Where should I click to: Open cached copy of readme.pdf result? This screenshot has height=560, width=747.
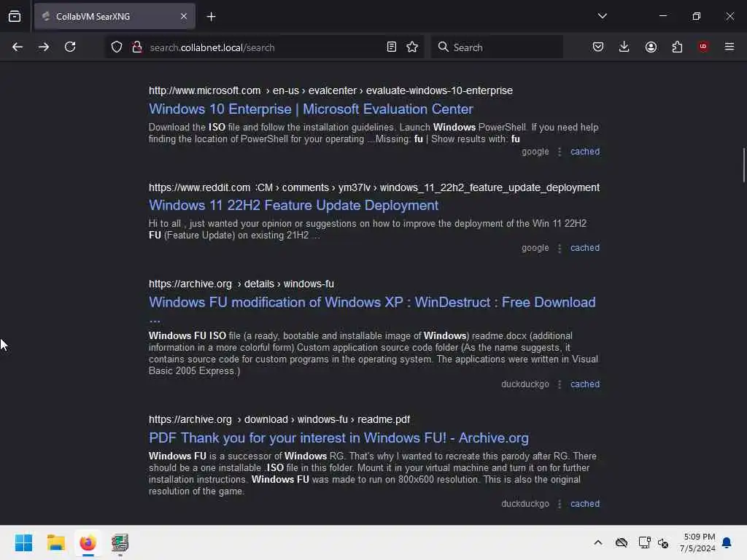585,503
